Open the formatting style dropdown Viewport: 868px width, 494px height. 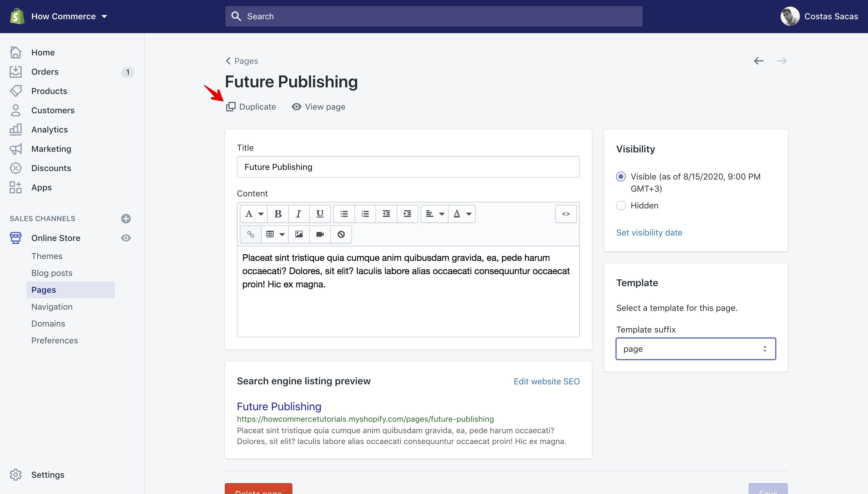tap(253, 214)
